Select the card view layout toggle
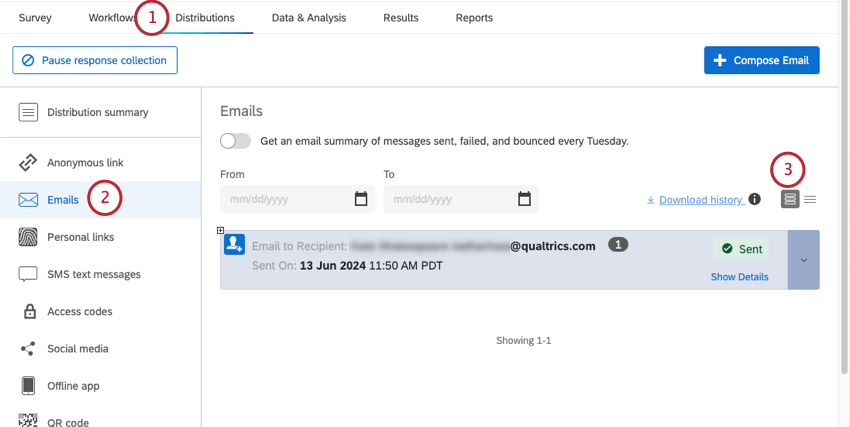850x427 pixels. pos(790,199)
